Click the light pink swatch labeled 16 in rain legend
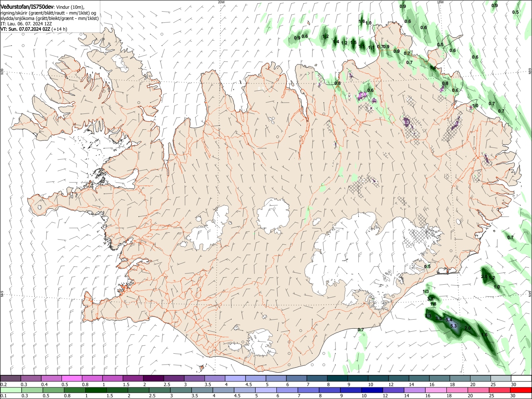This screenshot has width=532, height=399. [x=436, y=390]
